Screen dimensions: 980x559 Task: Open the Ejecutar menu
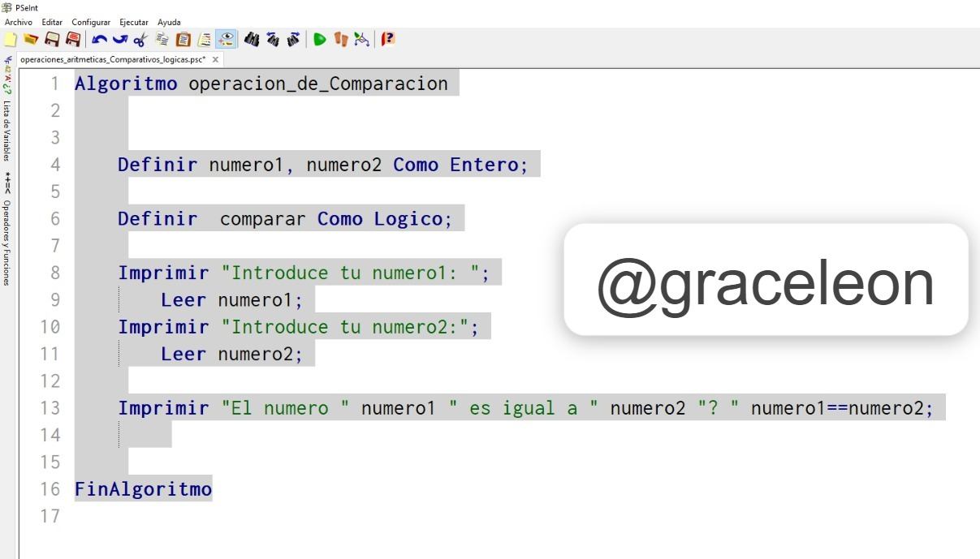(x=134, y=22)
